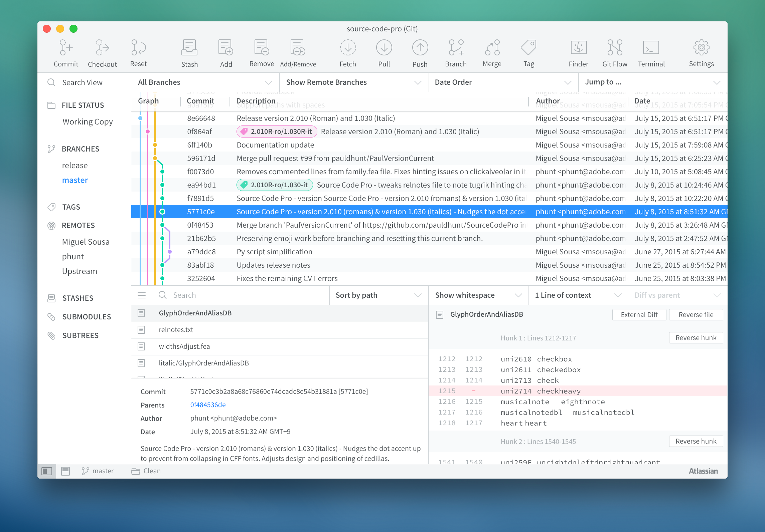Click the Description column header

tap(256, 101)
